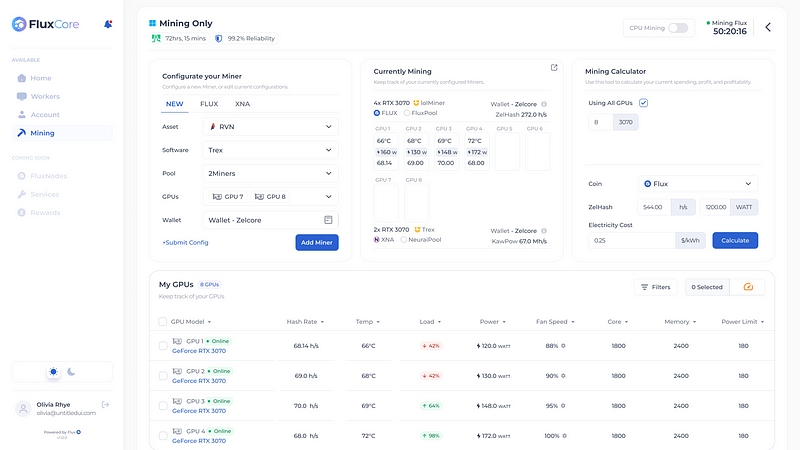Click the wattage input showing 1200.00
This screenshot has height=450, width=800.
click(x=715, y=207)
